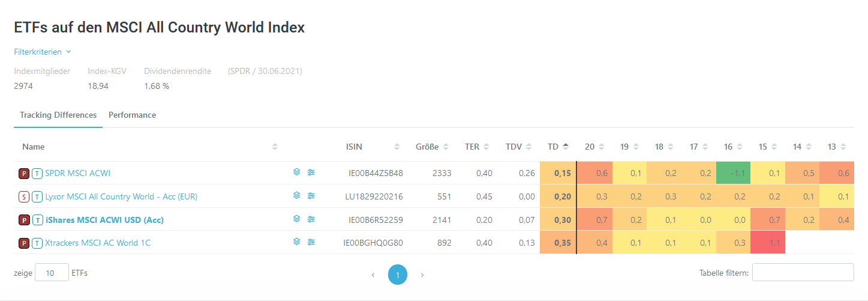Image resolution: width=868 pixels, height=301 pixels.
Task: Click sliders icon for iShares MSCI ACWI
Action: (311, 219)
